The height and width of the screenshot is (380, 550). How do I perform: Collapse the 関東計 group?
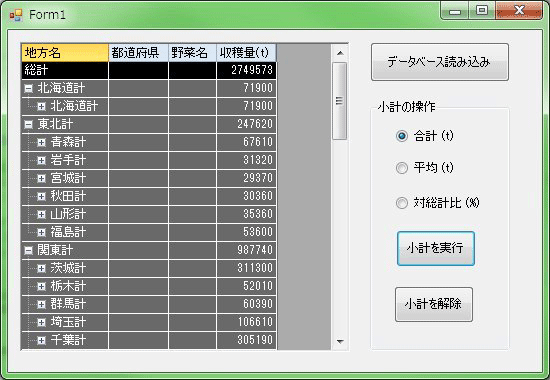point(28,250)
